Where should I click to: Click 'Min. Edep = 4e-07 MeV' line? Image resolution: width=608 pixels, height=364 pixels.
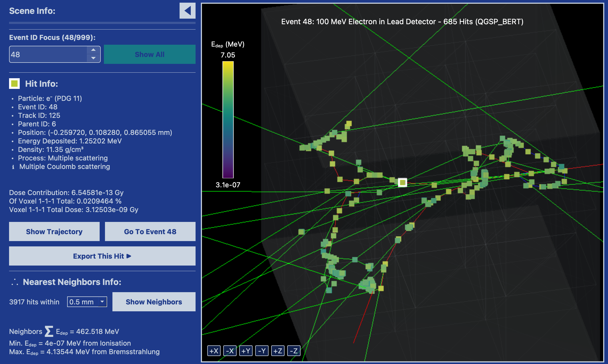[70, 344]
